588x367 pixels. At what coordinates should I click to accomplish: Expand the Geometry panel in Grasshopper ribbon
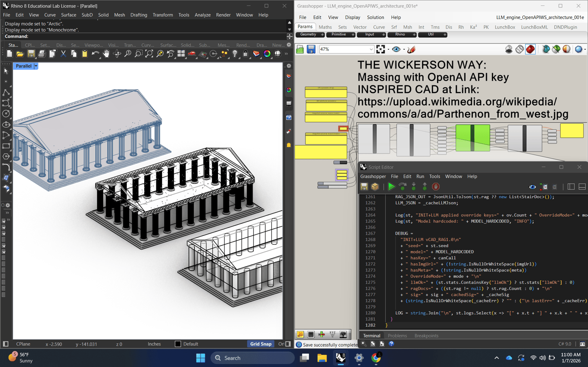[x=322, y=35]
